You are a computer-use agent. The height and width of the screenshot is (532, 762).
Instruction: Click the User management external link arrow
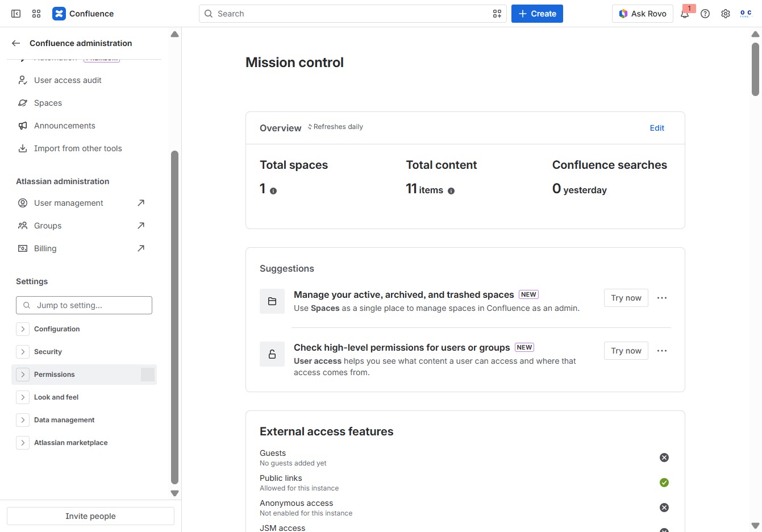pos(141,203)
